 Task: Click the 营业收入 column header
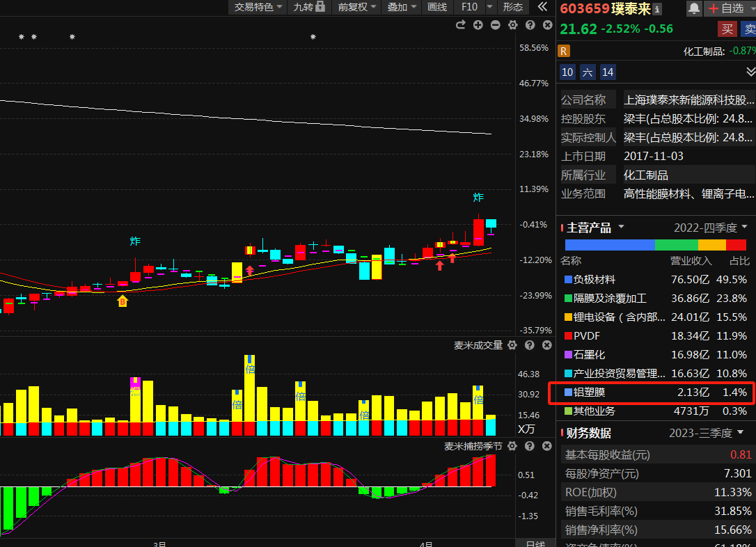[x=691, y=261]
